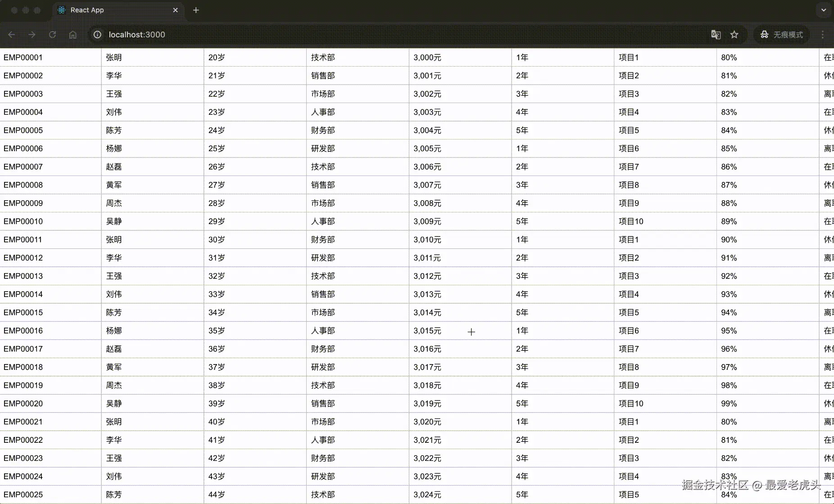Close the React App tab
834x504 pixels.
[x=175, y=10]
